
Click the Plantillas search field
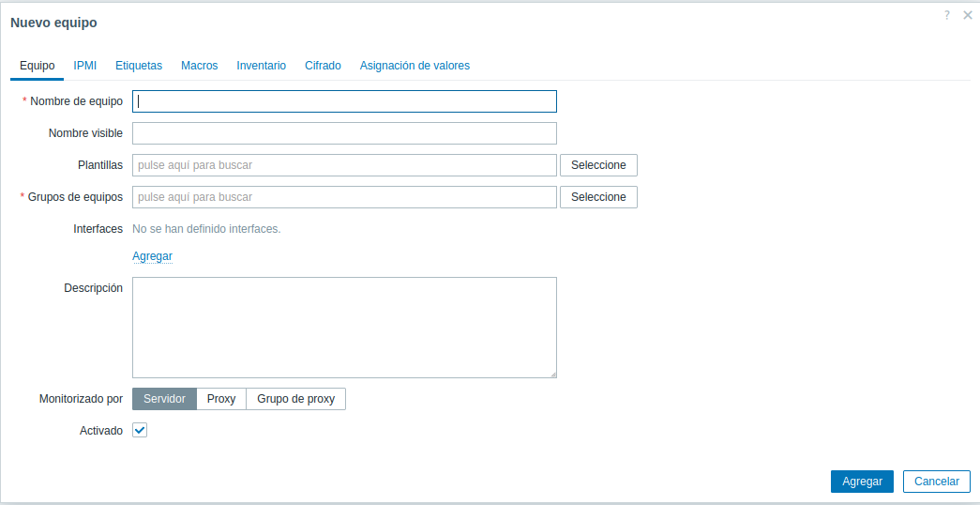344,165
